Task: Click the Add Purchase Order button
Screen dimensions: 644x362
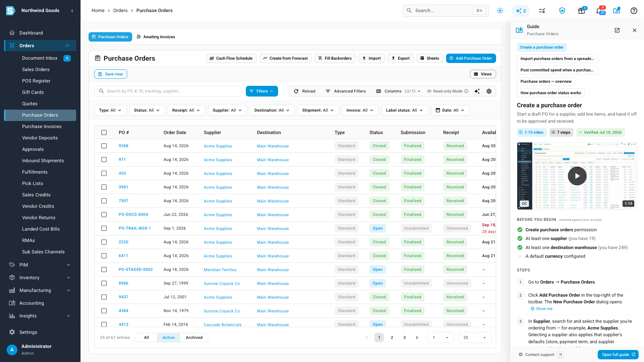Action: (471, 58)
